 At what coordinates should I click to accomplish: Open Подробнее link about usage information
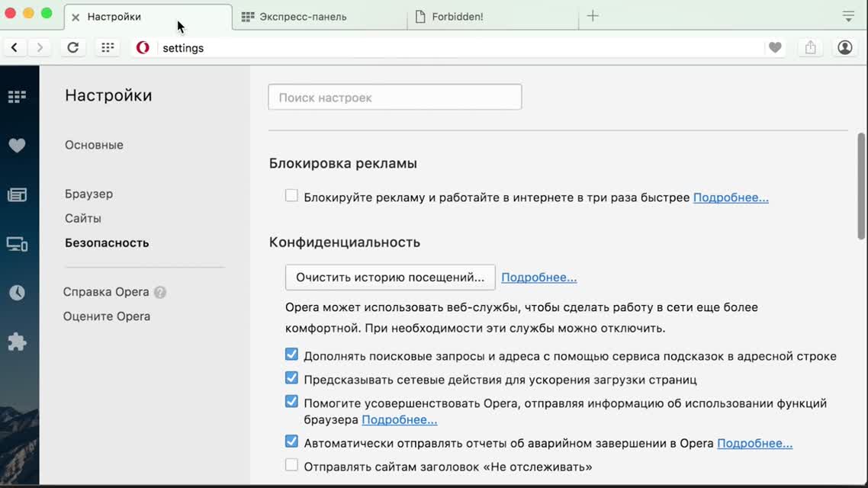(x=399, y=419)
